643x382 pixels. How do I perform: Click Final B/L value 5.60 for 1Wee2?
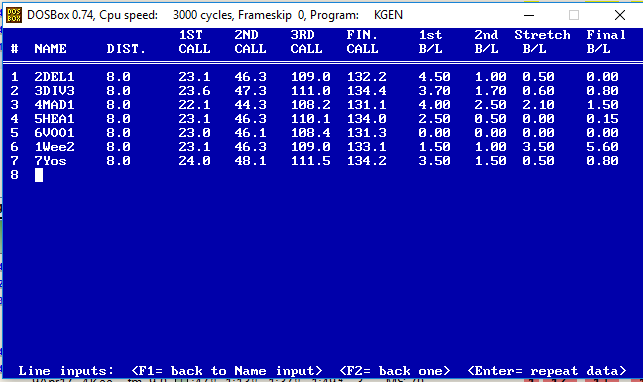pos(602,147)
